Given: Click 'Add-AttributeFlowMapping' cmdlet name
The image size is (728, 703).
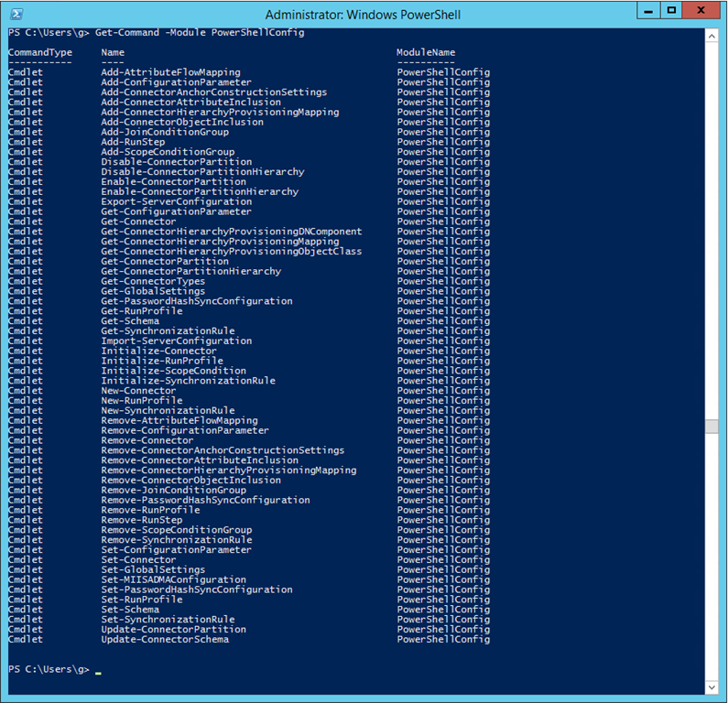Looking at the screenshot, I should (171, 72).
